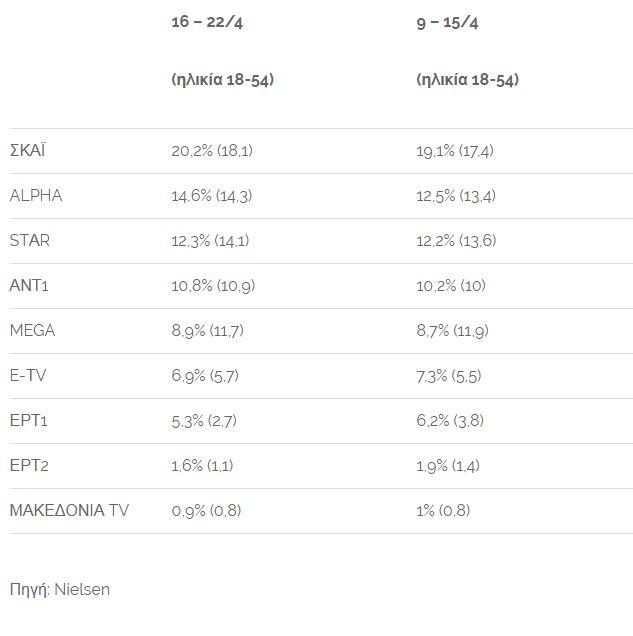Select the ΕΡΤ2 row label
Screen dimensions: 633x636
tap(29, 466)
